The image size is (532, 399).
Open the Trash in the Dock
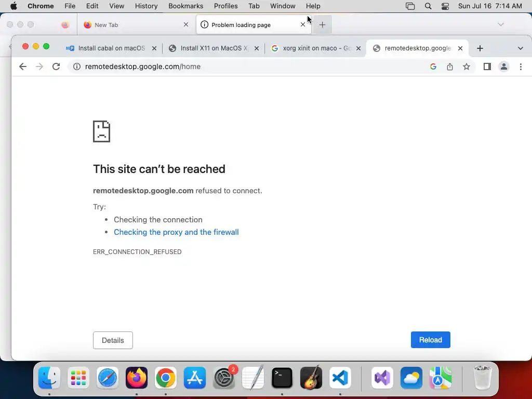tap(482, 378)
